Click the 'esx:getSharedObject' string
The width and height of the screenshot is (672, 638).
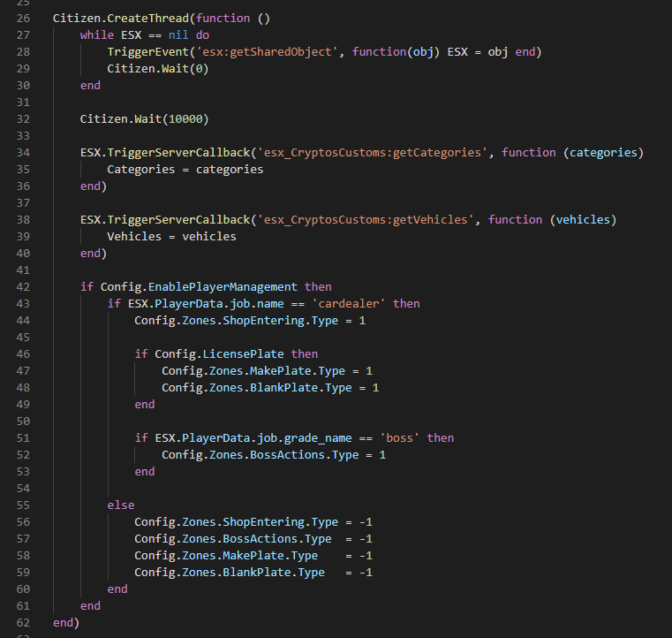267,52
